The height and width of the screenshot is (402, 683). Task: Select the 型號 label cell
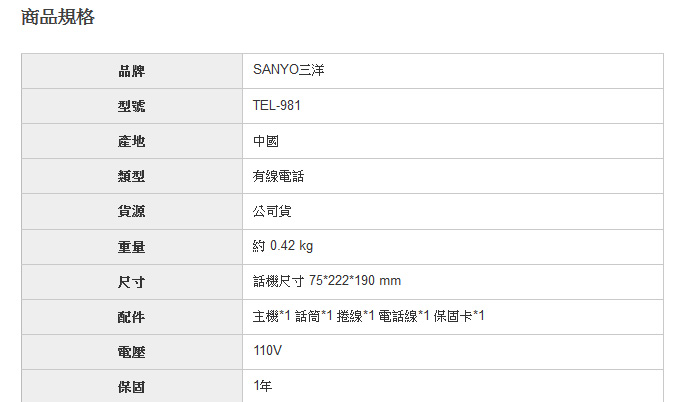132,106
